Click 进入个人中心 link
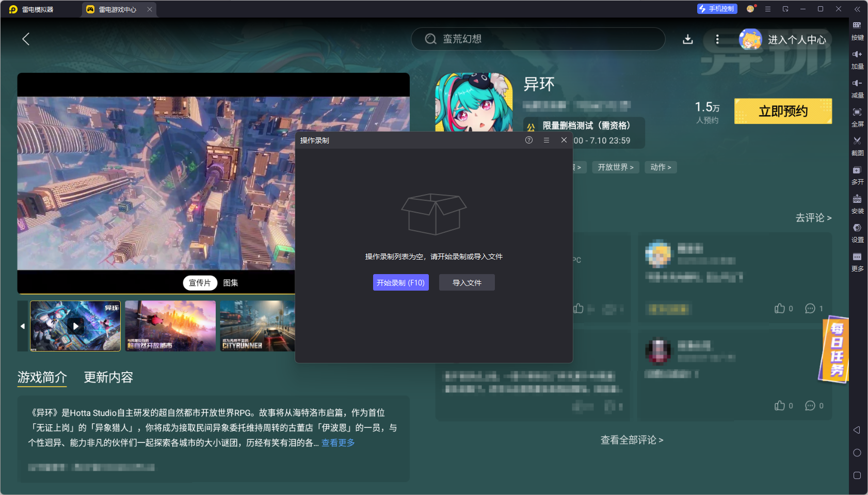The width and height of the screenshot is (868, 495). tap(797, 40)
